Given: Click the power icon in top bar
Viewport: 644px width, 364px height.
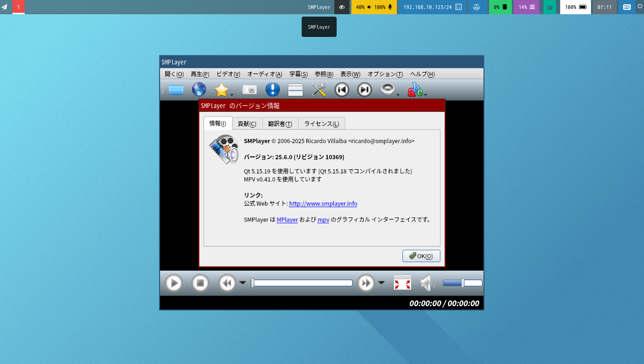Looking at the screenshot, I should (x=640, y=6).
